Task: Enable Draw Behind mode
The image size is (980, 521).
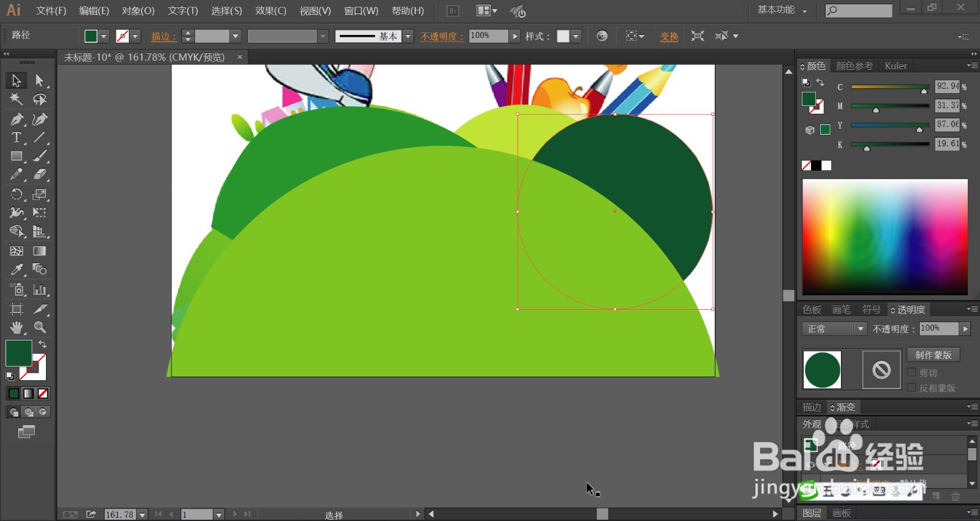Action: (x=28, y=412)
